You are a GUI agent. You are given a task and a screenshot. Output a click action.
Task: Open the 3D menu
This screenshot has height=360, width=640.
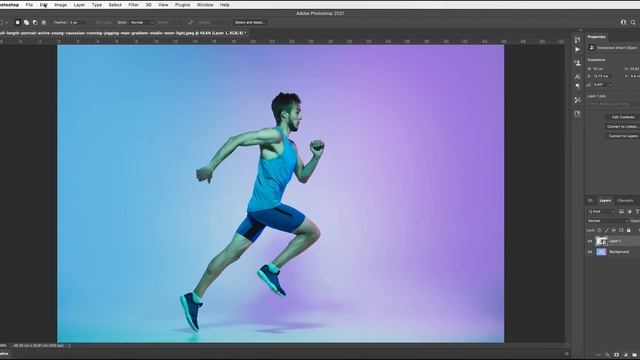(x=149, y=5)
